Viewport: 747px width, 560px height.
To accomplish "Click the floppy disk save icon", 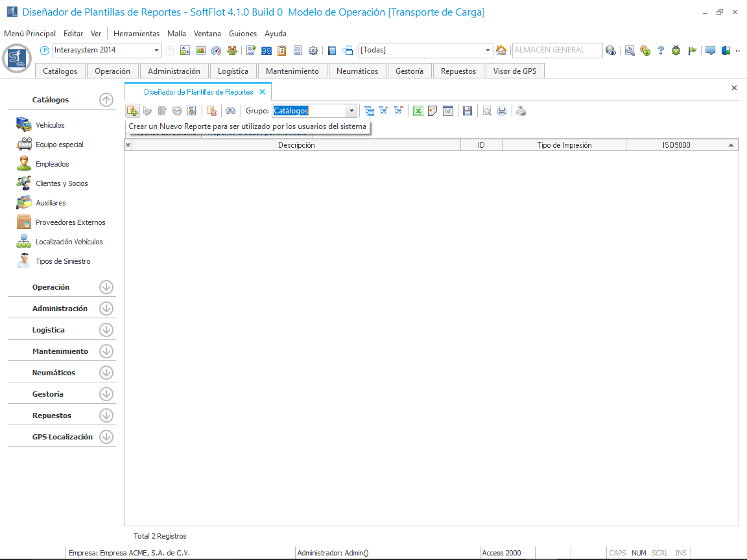I will (467, 111).
